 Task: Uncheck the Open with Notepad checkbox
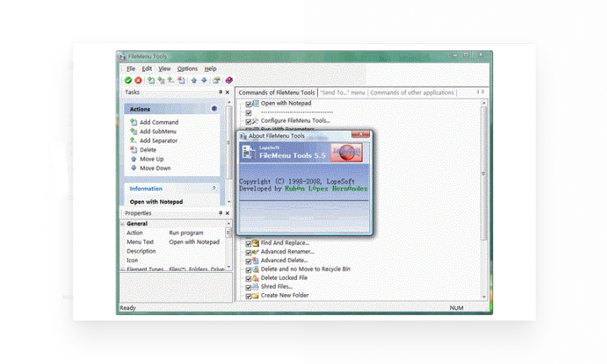(x=249, y=104)
